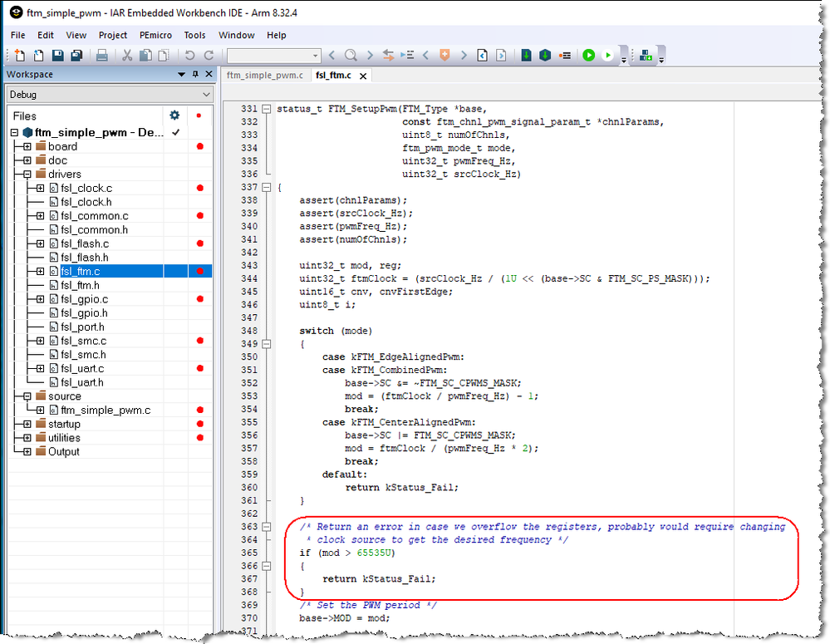Click the Find magnifier icon
This screenshot has height=644, width=830.
(351, 55)
